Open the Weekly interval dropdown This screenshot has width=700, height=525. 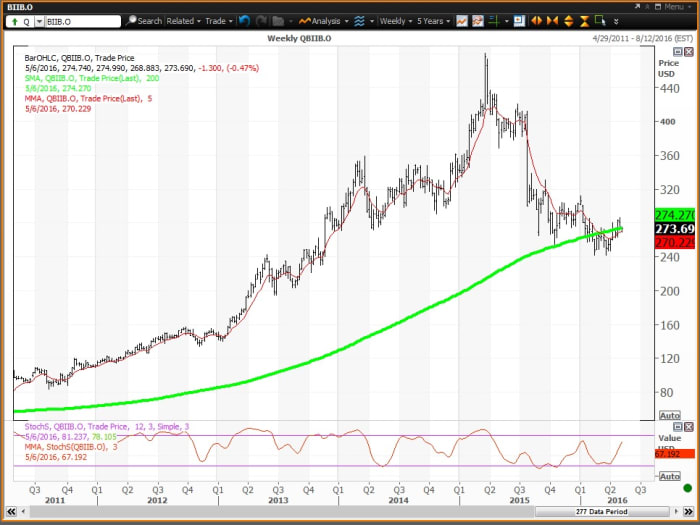tap(395, 20)
